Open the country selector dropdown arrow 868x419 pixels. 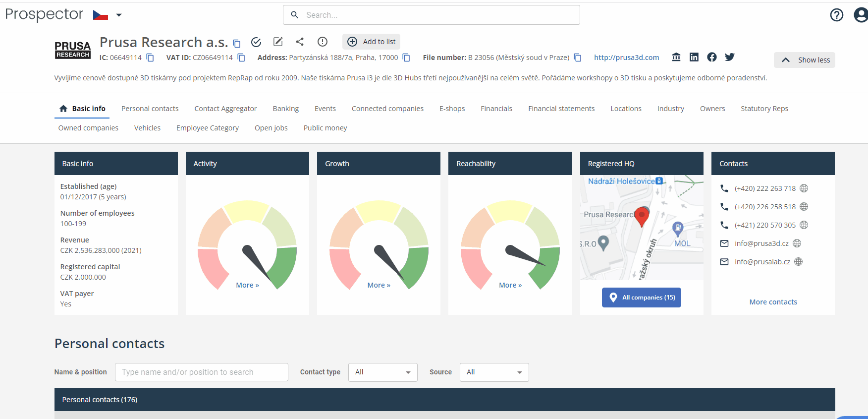(x=119, y=15)
